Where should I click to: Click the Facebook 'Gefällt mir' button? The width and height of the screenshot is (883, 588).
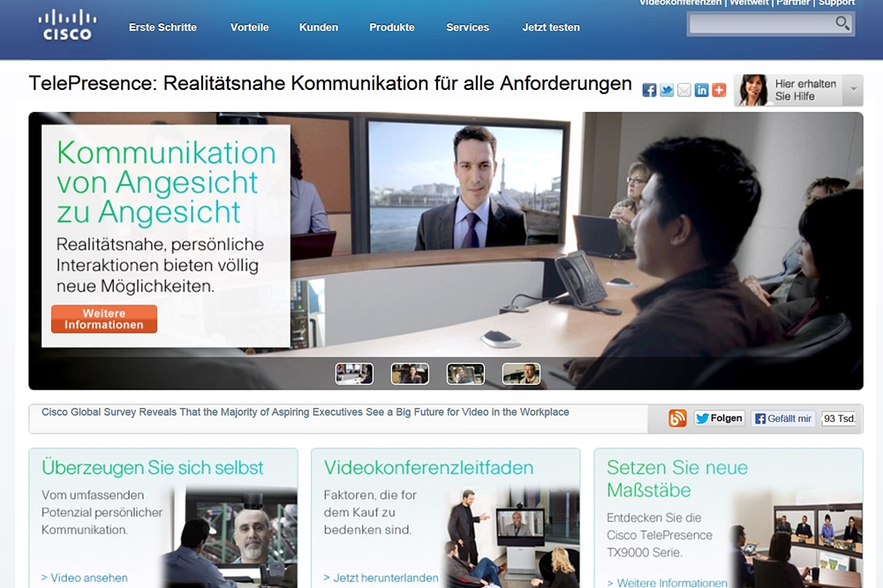click(x=783, y=418)
